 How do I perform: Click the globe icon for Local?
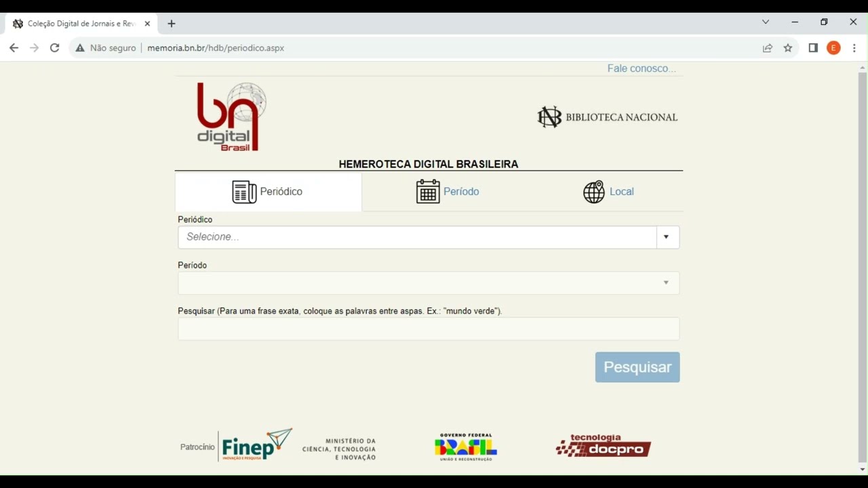(594, 192)
